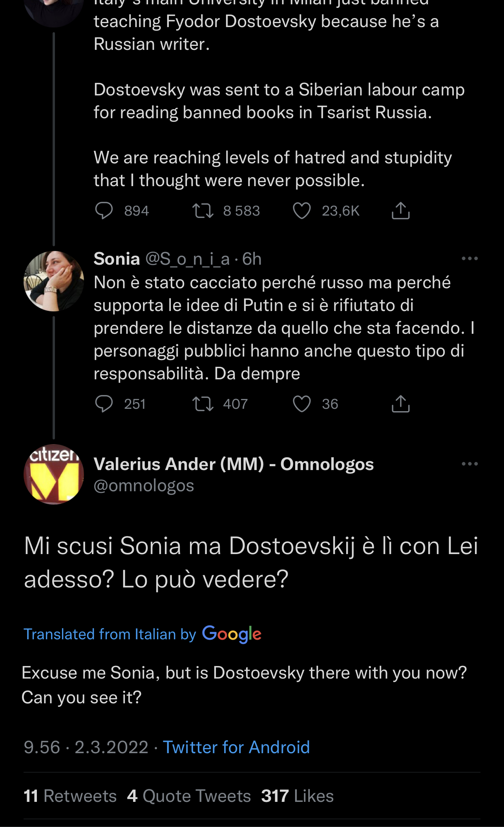View the 11 Retweets list

pos(70,796)
